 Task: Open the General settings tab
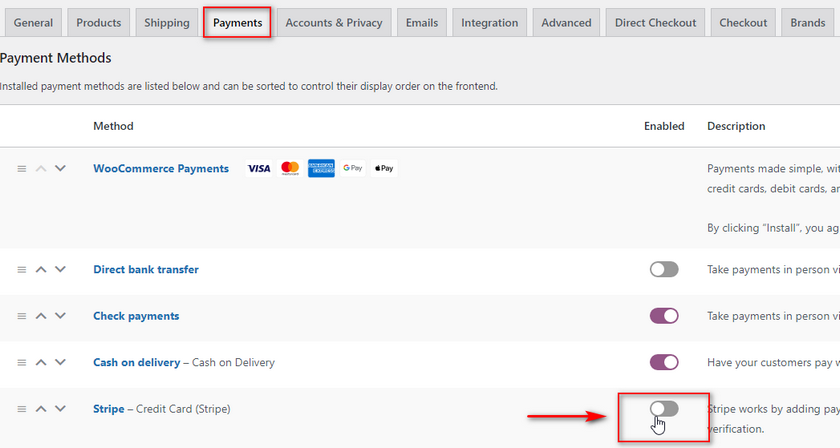pos(33,23)
